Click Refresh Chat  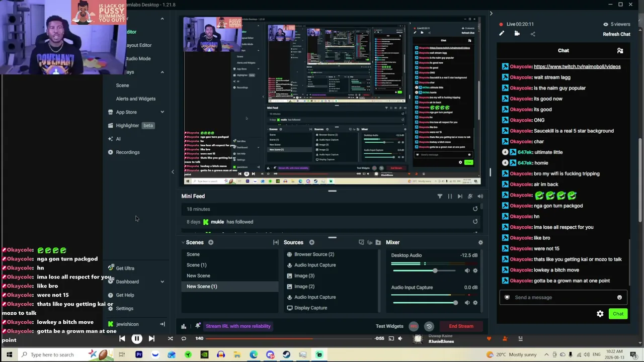(x=616, y=34)
